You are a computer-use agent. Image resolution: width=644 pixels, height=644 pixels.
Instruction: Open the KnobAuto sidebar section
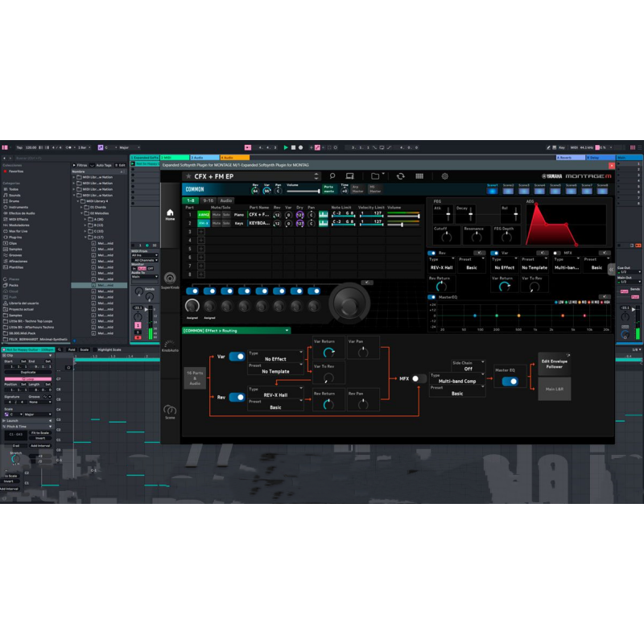click(170, 346)
